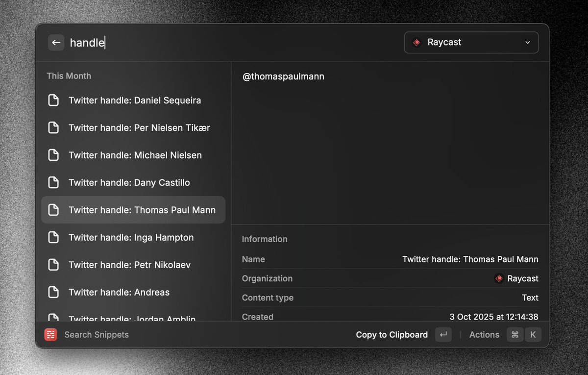Click the Return key icon
588x375 pixels.
point(443,335)
